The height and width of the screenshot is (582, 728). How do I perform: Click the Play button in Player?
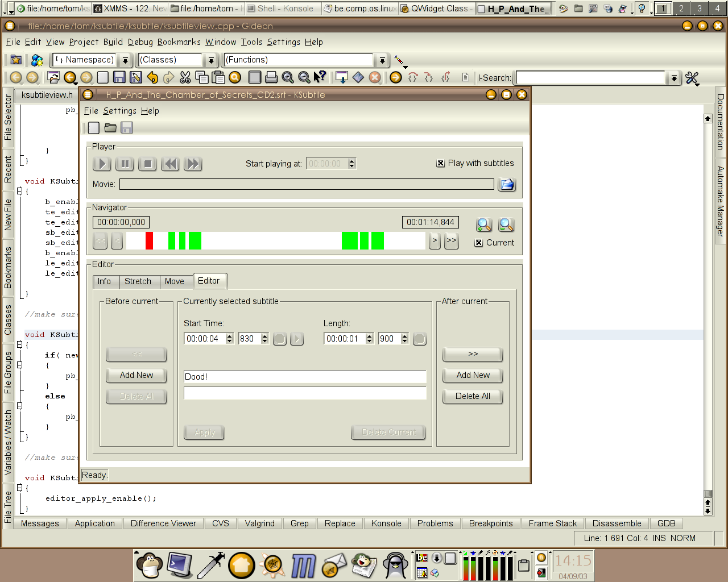(x=102, y=164)
